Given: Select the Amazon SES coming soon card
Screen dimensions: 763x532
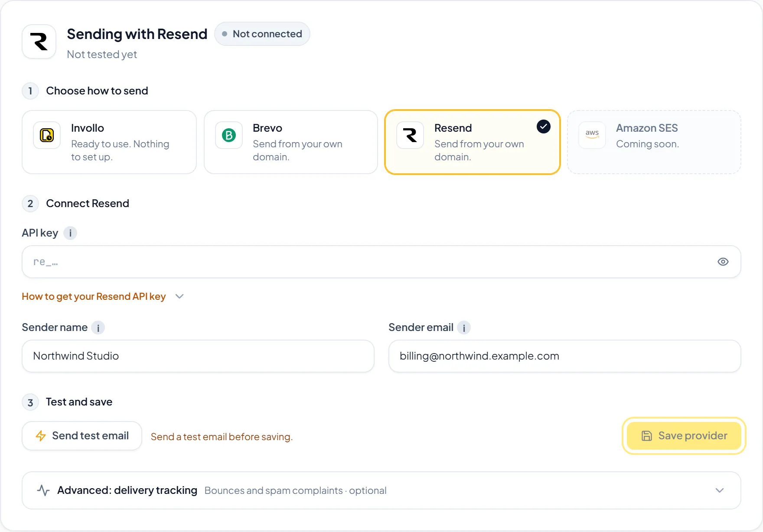Looking at the screenshot, I should [x=654, y=142].
